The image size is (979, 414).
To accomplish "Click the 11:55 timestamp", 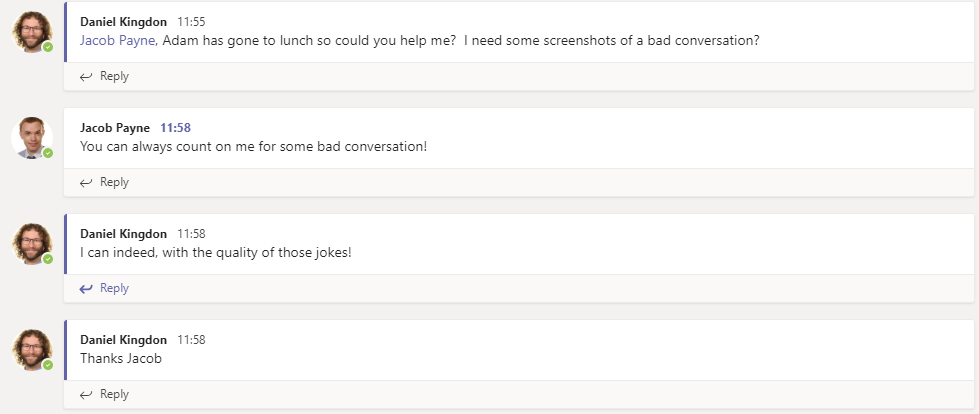I will (191, 22).
